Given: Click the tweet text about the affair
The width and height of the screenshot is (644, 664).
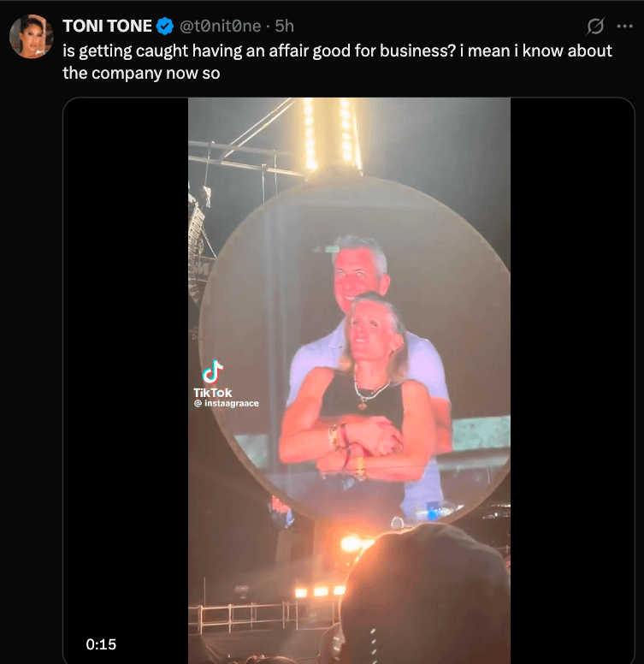Looking at the screenshot, I should pyautogui.click(x=337, y=62).
